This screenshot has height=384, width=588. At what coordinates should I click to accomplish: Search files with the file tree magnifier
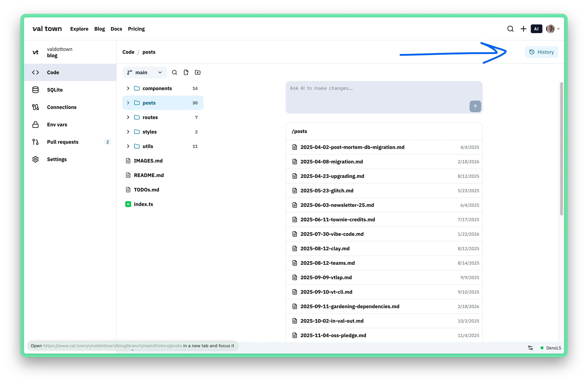coord(174,72)
